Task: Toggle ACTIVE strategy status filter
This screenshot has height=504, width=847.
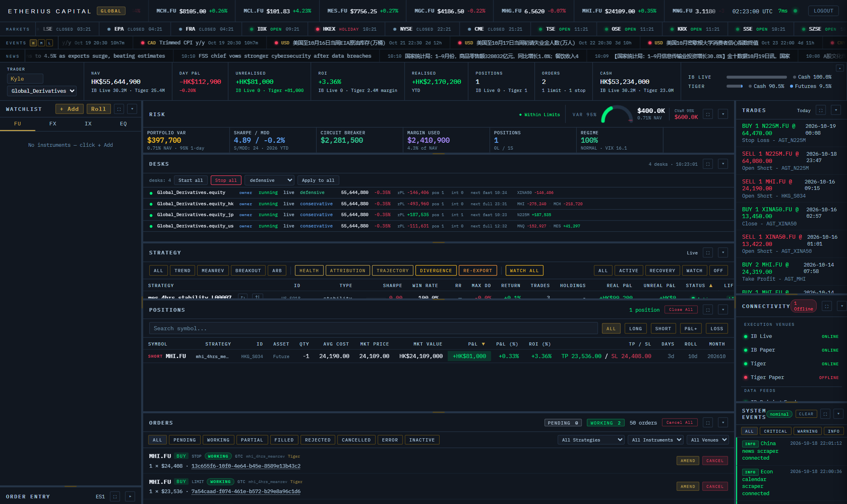Action: click(x=629, y=271)
